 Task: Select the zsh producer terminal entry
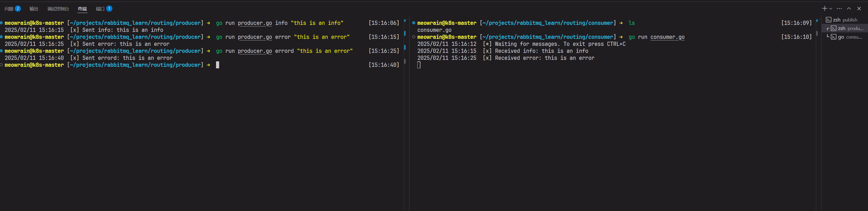click(847, 28)
